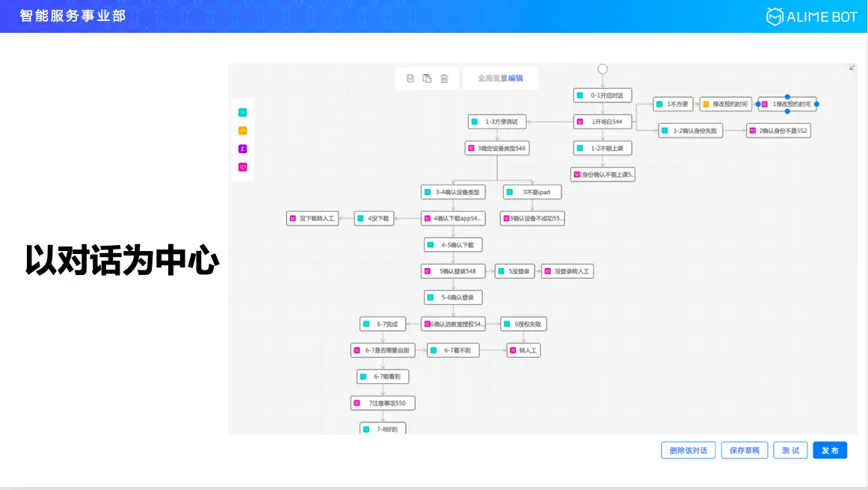Select the 3不是ipad node

(532, 192)
